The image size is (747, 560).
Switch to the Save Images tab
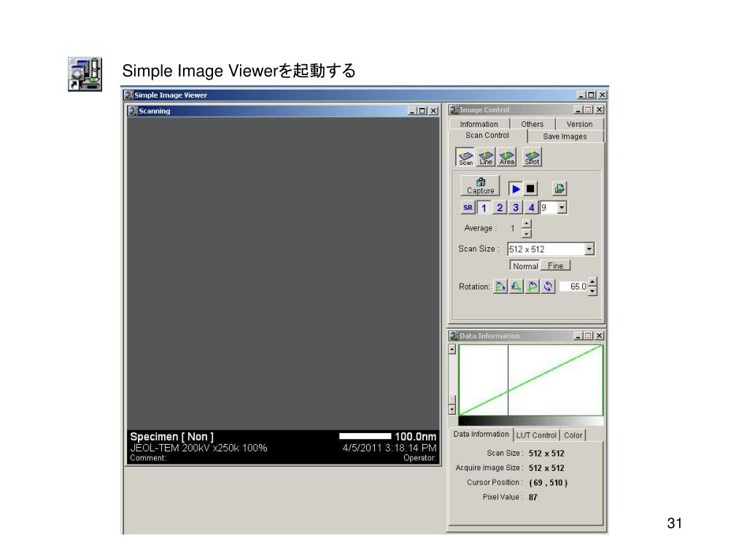(x=565, y=136)
